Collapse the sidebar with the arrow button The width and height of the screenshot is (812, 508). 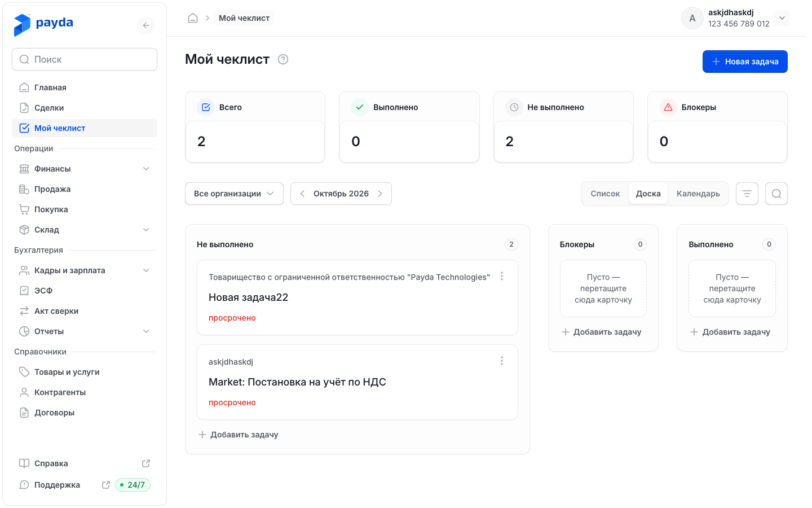click(x=146, y=25)
